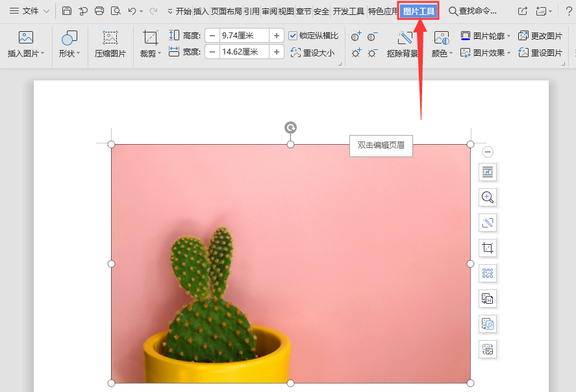Decrease contrast using the contrast minus icon
Viewport: 576px width, 392px height.
(372, 36)
